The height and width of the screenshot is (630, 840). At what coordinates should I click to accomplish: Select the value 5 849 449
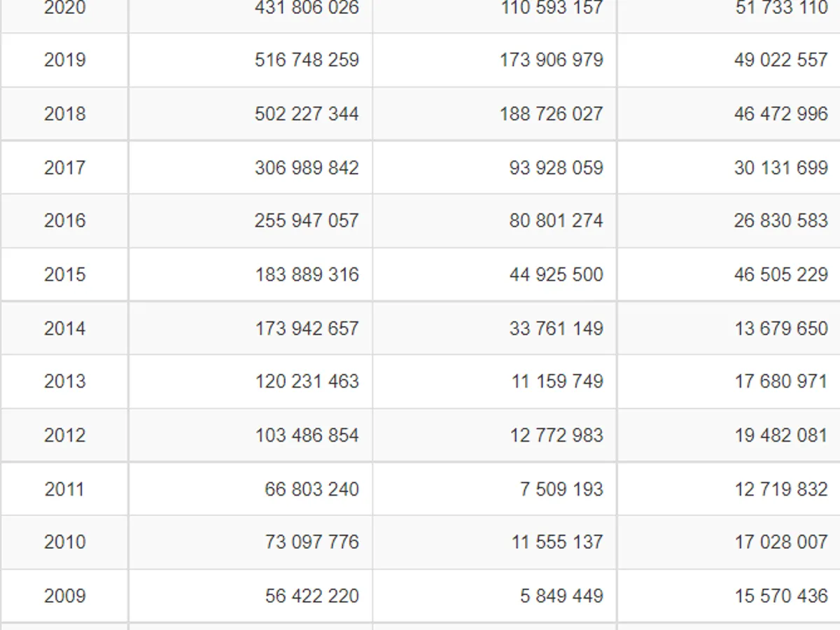click(561, 596)
